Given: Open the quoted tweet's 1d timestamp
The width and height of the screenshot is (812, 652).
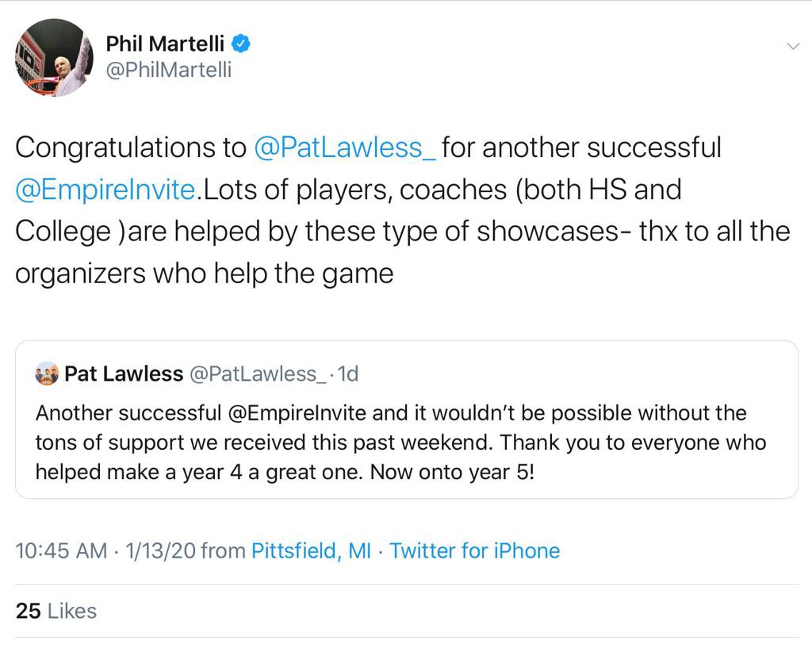Looking at the screenshot, I should point(348,374).
